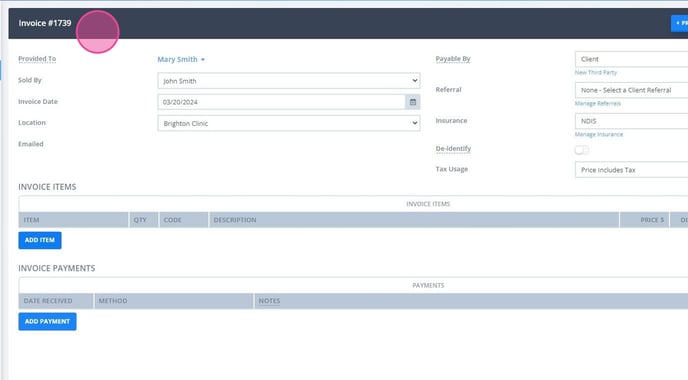Click the INVOICE PAYMENTS section heading

coord(57,268)
